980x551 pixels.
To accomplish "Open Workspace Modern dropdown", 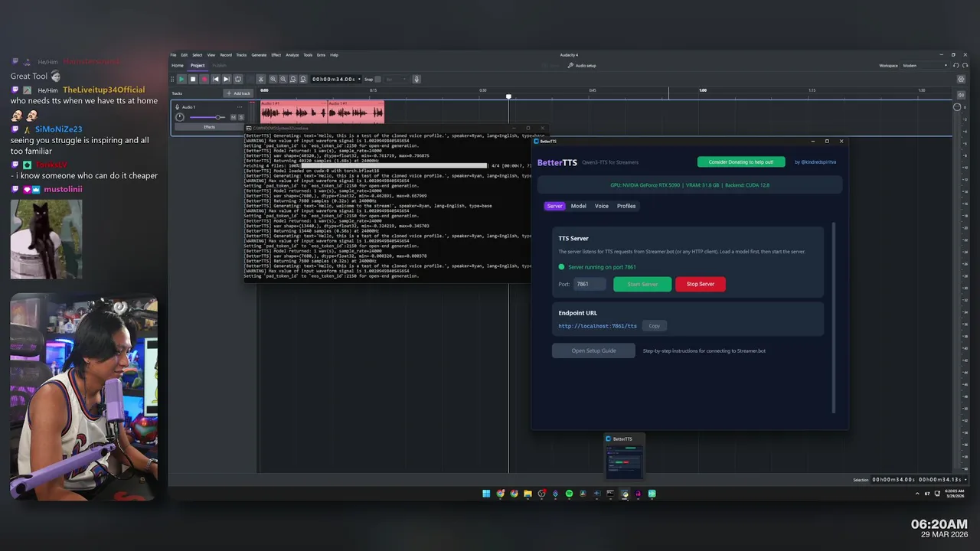I will (925, 65).
